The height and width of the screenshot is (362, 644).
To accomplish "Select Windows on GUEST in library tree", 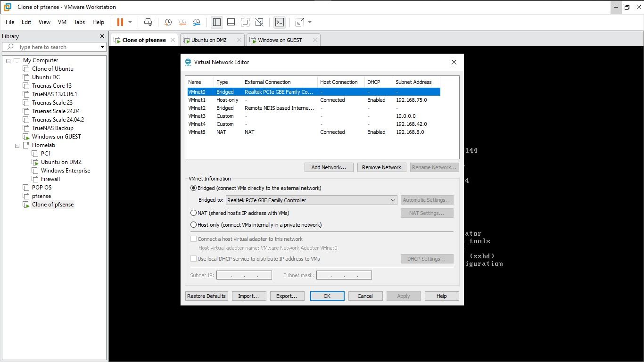I will coord(57,137).
